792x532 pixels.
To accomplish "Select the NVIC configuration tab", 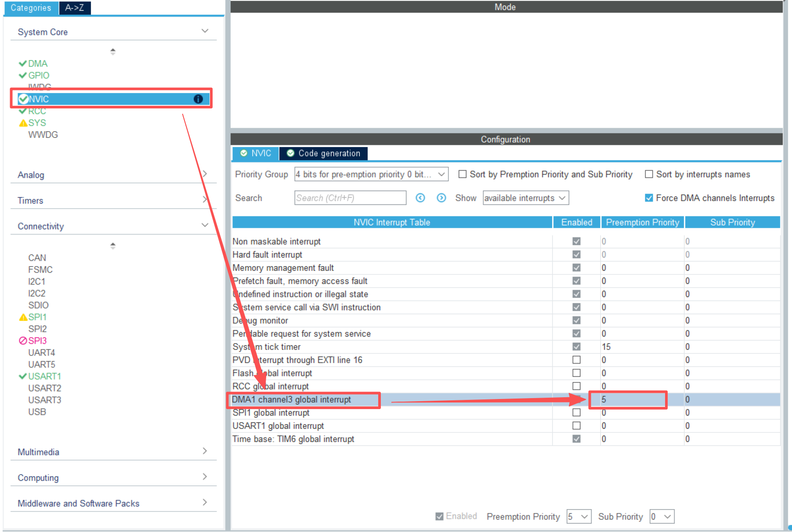I will pos(256,153).
